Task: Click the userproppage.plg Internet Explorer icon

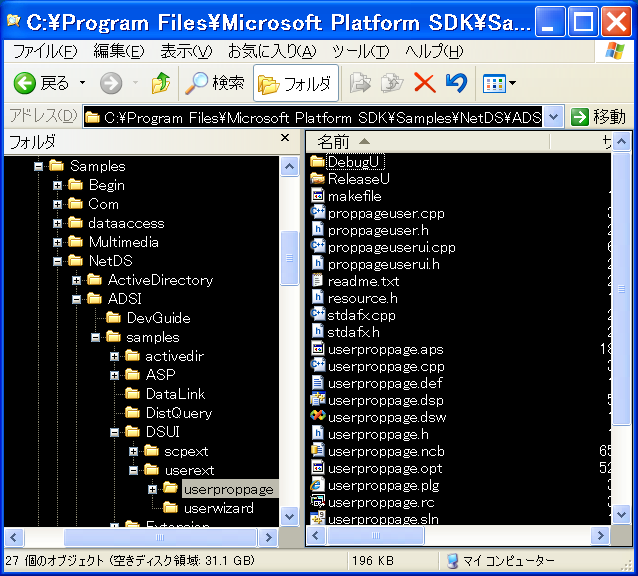Action: point(317,485)
